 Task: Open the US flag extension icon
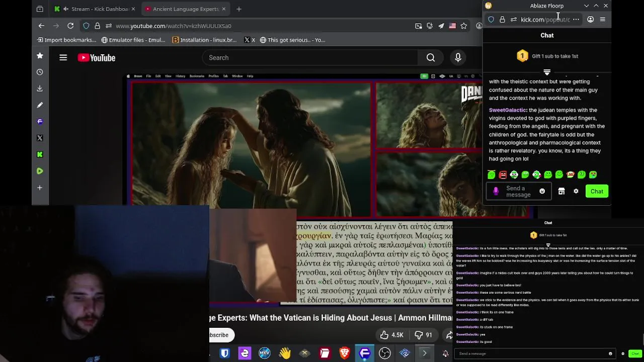[452, 26]
